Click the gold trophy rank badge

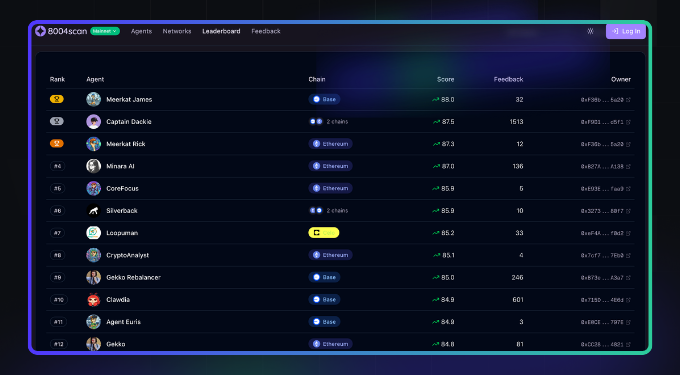(57, 99)
